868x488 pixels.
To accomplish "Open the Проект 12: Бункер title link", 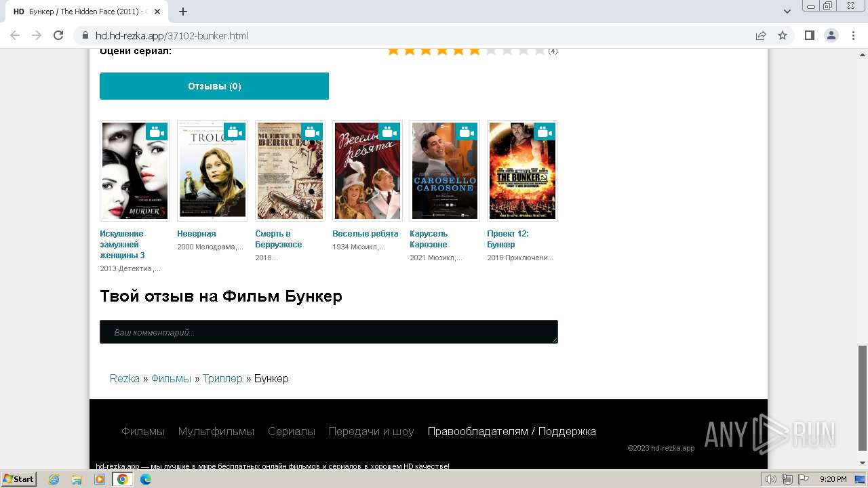I will (x=508, y=239).
